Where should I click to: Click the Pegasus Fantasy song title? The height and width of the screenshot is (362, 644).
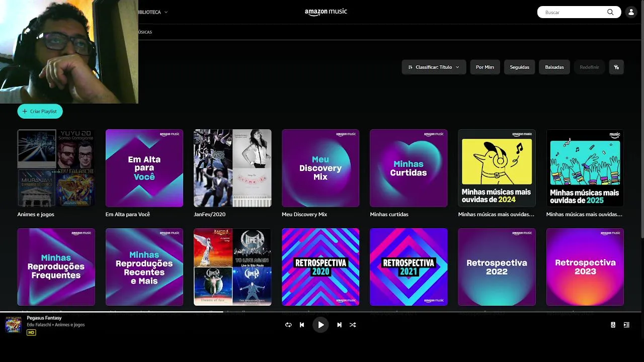click(44, 318)
